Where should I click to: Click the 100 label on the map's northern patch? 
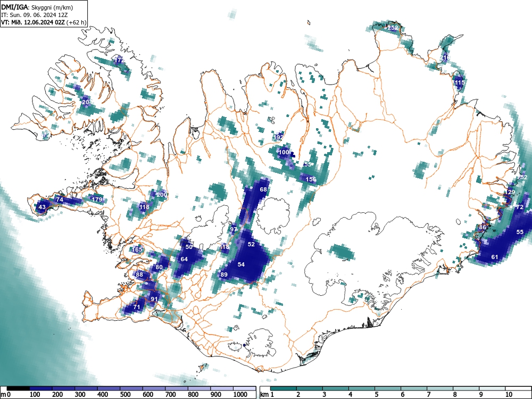284,152
